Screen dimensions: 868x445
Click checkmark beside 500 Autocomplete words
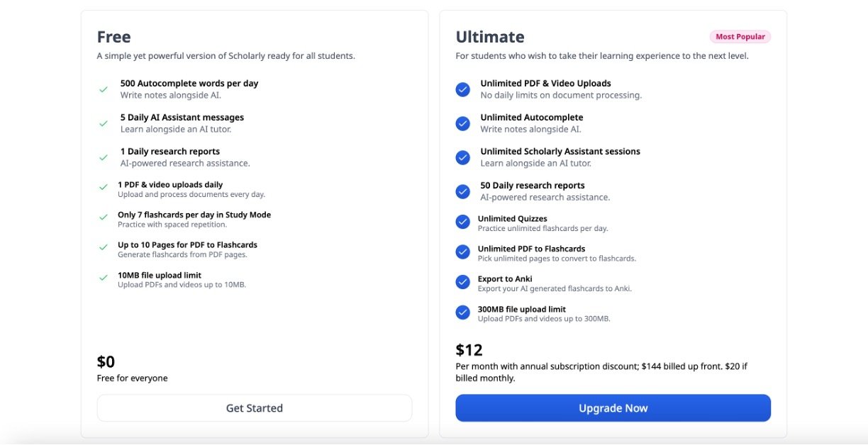pyautogui.click(x=104, y=89)
